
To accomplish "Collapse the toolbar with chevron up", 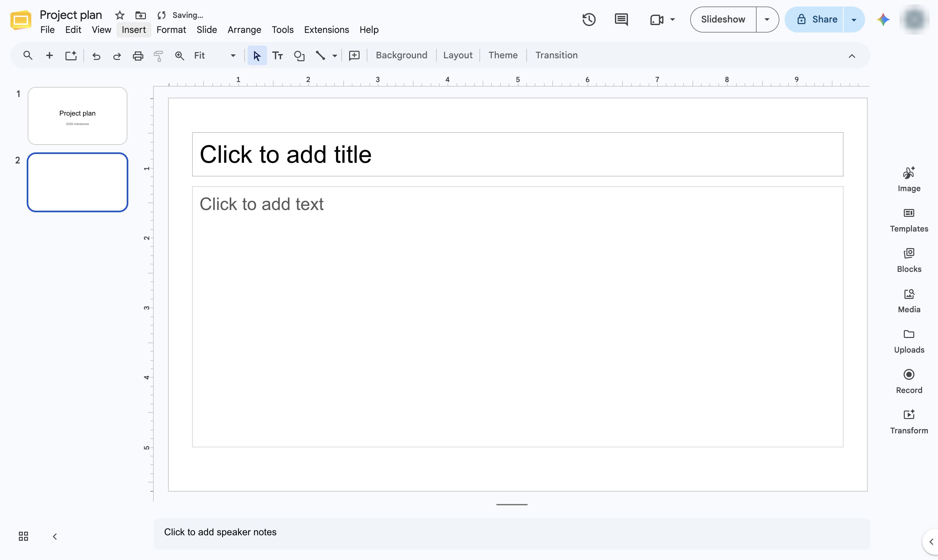I will pyautogui.click(x=852, y=56).
